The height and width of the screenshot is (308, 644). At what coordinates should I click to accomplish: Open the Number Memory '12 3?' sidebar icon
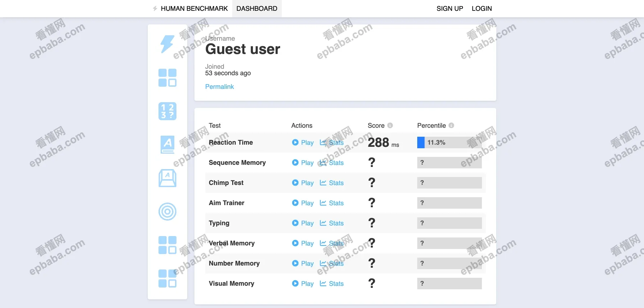click(x=167, y=111)
